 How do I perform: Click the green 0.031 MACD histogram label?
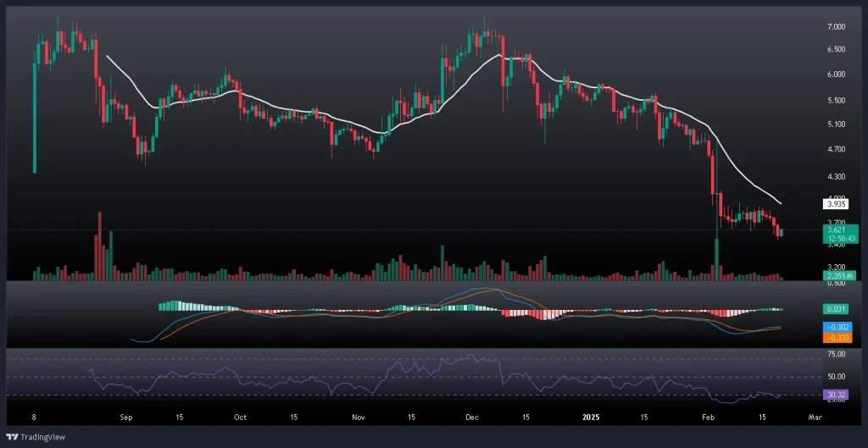[837, 311]
